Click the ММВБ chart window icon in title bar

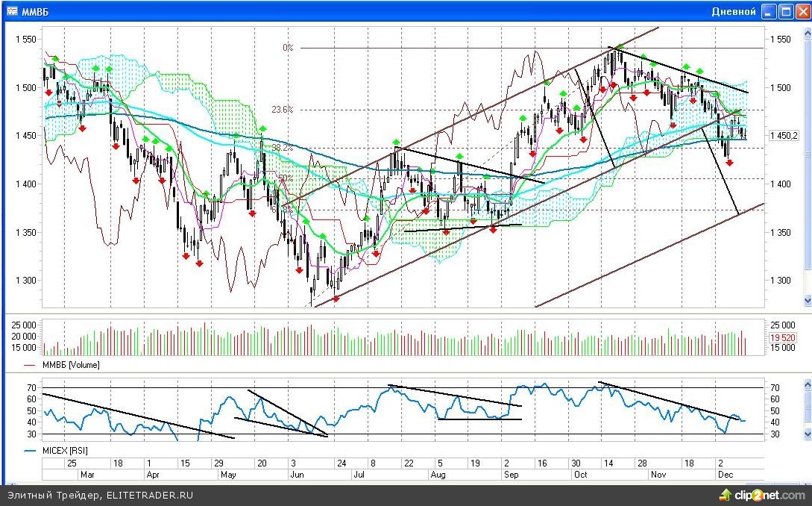pyautogui.click(x=12, y=11)
